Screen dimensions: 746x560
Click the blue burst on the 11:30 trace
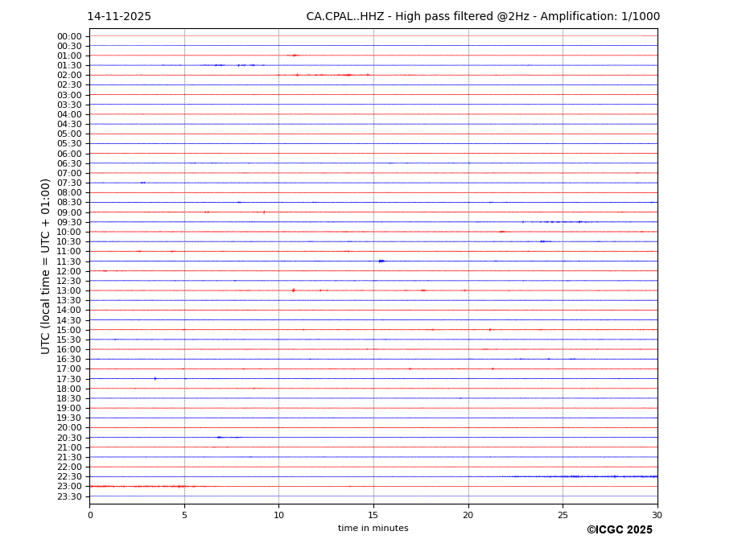click(x=381, y=261)
